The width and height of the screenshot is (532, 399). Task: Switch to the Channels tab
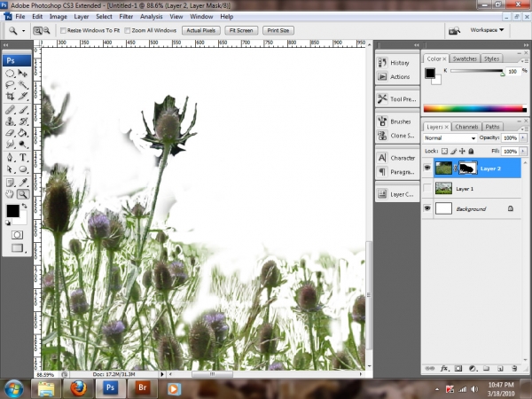(x=466, y=127)
